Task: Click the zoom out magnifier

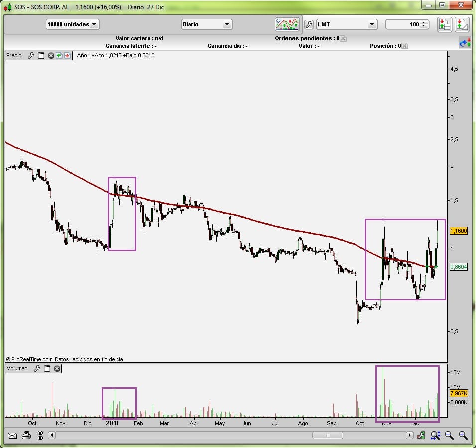Action: [x=449, y=435]
